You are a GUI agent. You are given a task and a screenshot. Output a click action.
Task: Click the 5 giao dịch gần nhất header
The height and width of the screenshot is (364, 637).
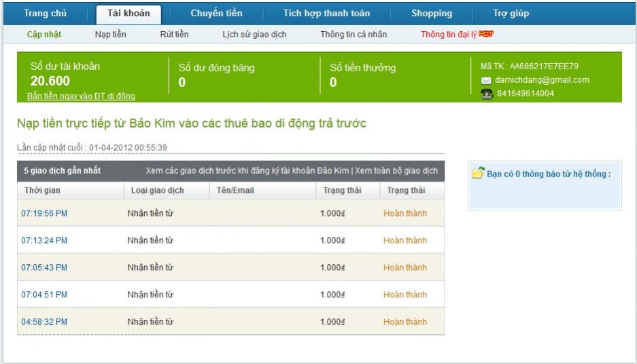pyautogui.click(x=62, y=171)
